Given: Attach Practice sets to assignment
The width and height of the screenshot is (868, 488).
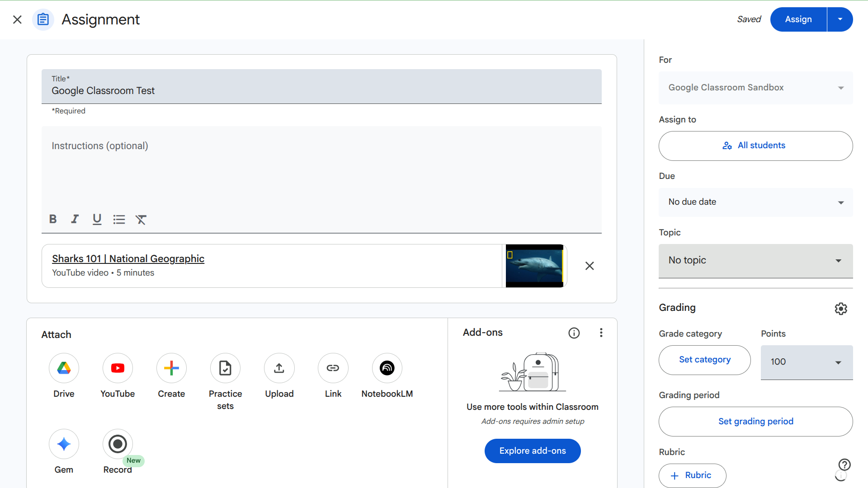Looking at the screenshot, I should click(x=225, y=368).
